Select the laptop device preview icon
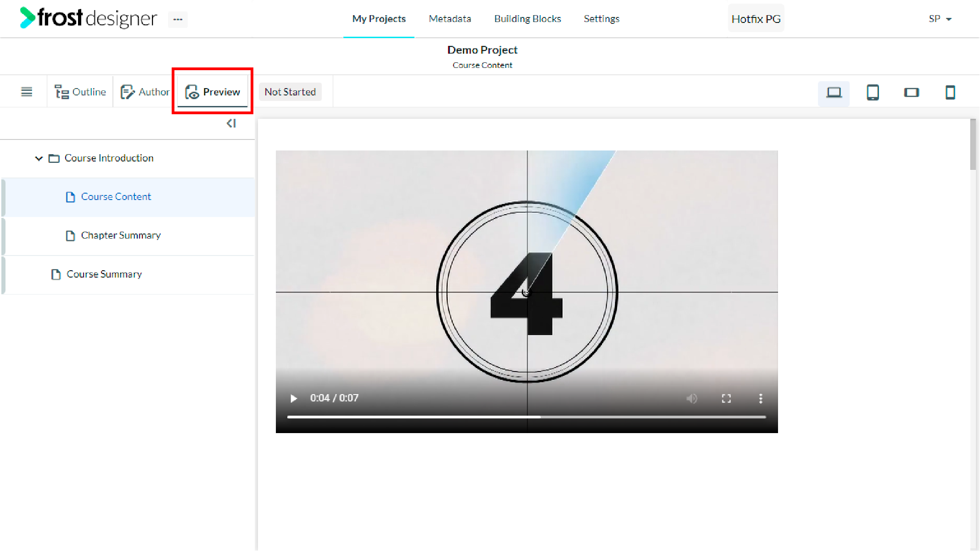 point(834,93)
